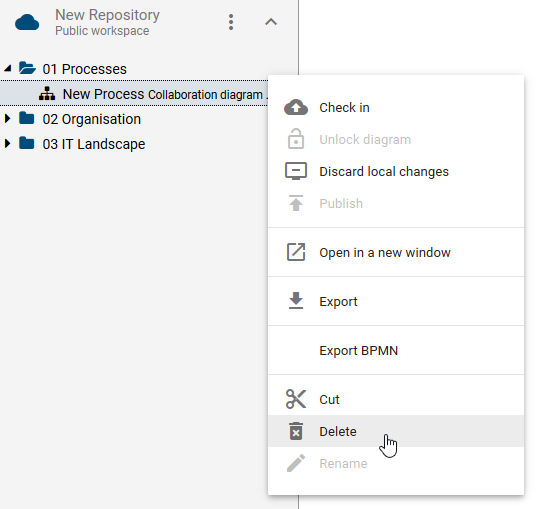This screenshot has height=509, width=538.
Task: Click the Publish upward arrow icon
Action: pyautogui.click(x=296, y=203)
